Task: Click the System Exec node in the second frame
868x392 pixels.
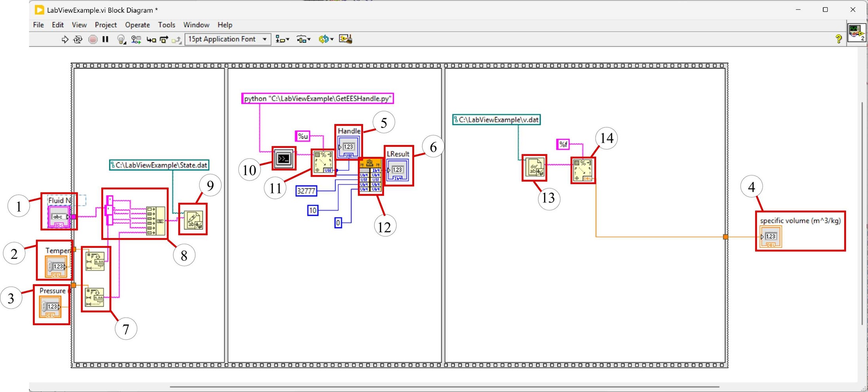Action: click(x=283, y=159)
